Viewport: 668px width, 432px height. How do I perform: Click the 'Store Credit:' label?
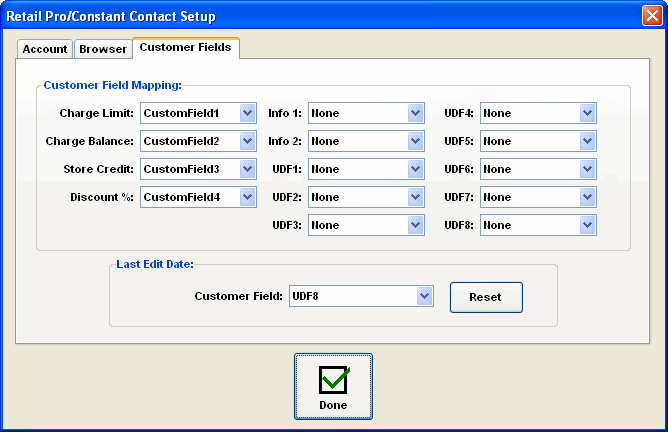pos(98,170)
